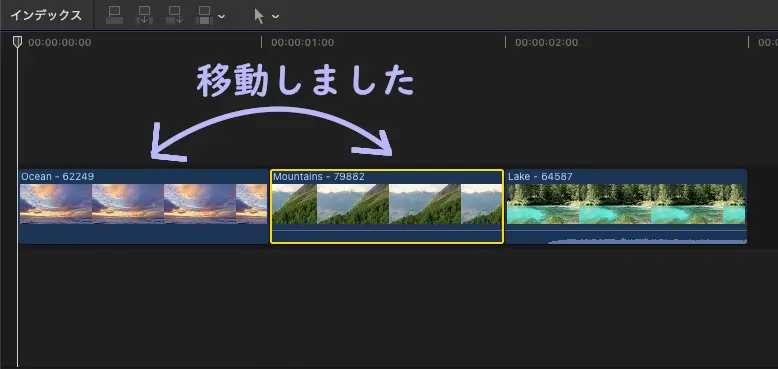Click the connect clip to storyline icon
778x369 pixels.
tap(115, 15)
